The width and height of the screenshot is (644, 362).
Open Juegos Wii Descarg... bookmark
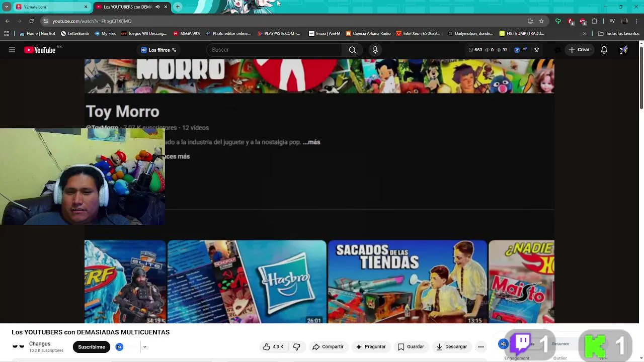[x=144, y=34]
